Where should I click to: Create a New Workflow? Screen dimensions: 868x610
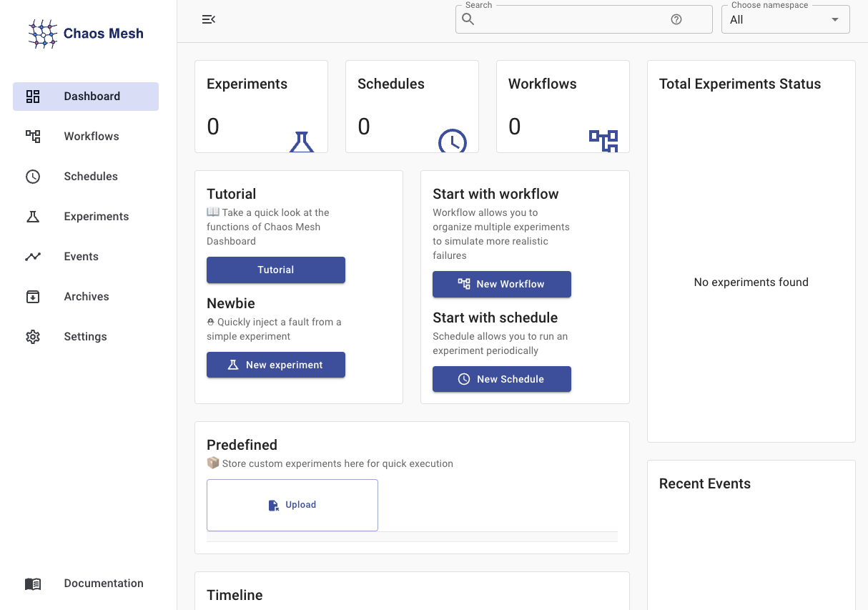click(x=502, y=284)
